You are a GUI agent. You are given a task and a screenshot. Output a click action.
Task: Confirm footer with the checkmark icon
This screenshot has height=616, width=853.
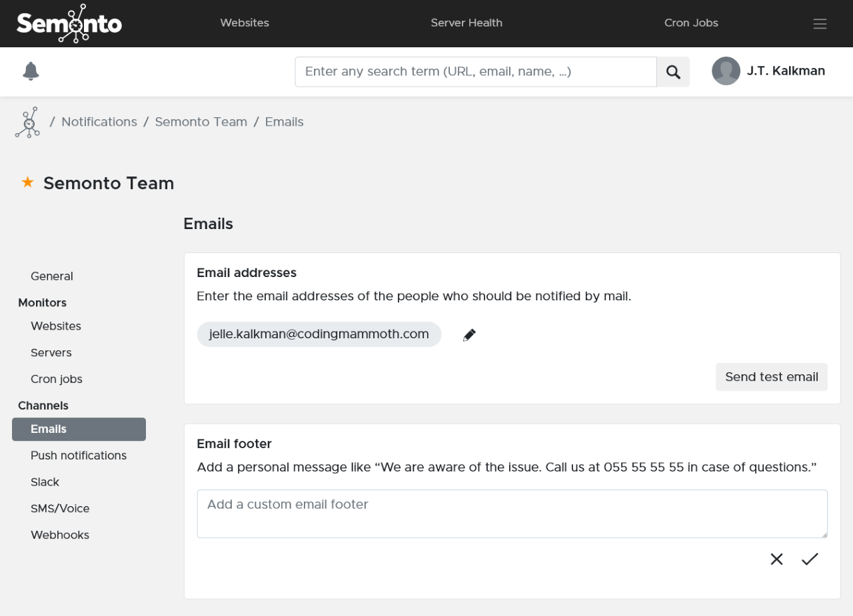[810, 559]
